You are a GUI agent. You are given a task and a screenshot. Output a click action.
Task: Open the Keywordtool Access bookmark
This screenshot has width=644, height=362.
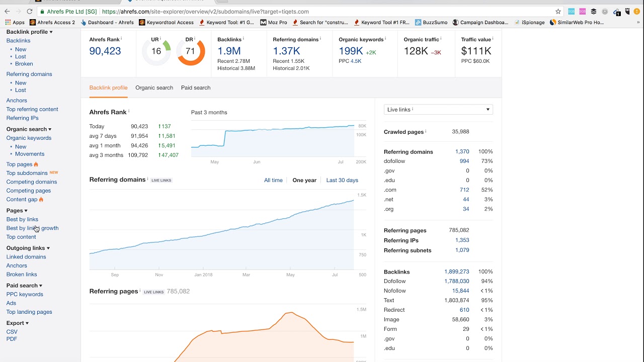click(166, 22)
